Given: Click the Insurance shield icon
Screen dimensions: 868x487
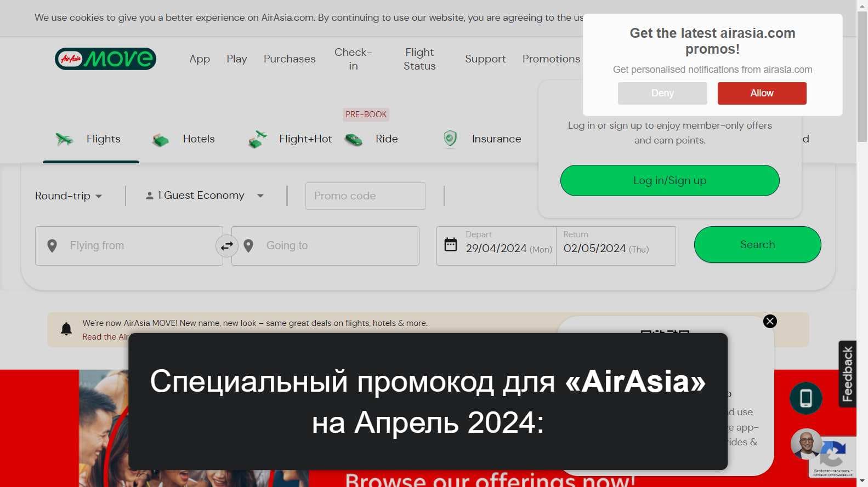Looking at the screenshot, I should pos(450,139).
